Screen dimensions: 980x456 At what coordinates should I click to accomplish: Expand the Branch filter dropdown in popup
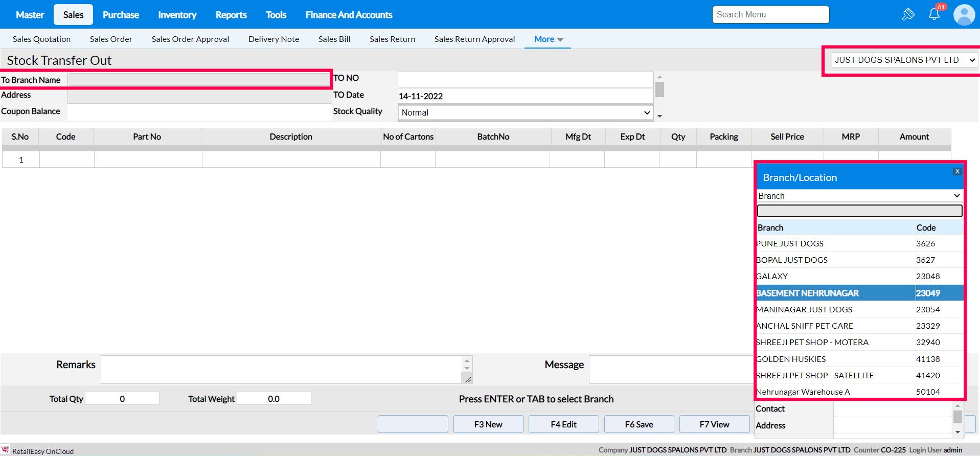pos(859,196)
